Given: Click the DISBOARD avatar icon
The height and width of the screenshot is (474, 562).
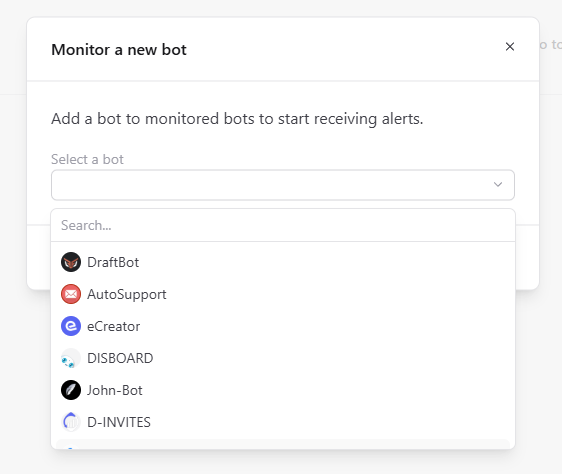Looking at the screenshot, I should coord(71,358).
